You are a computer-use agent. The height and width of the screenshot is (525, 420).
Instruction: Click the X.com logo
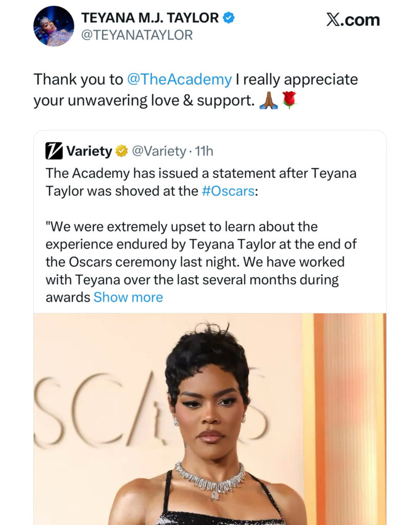[x=353, y=20]
